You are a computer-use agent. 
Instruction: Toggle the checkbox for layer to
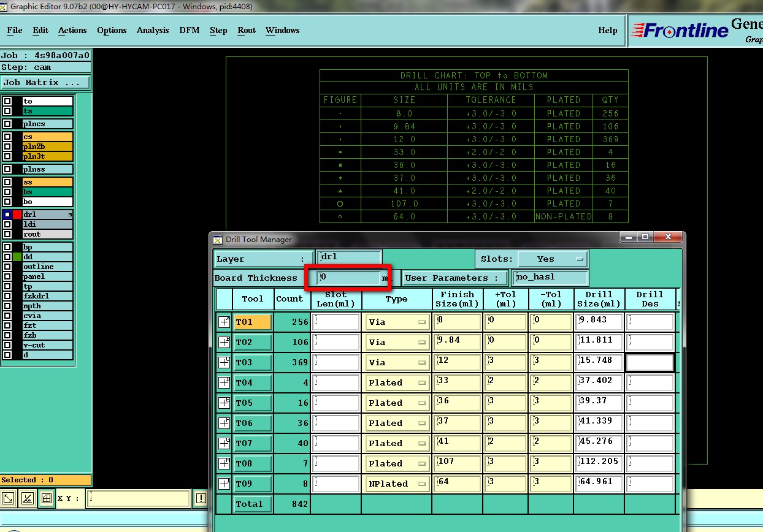tap(7, 101)
